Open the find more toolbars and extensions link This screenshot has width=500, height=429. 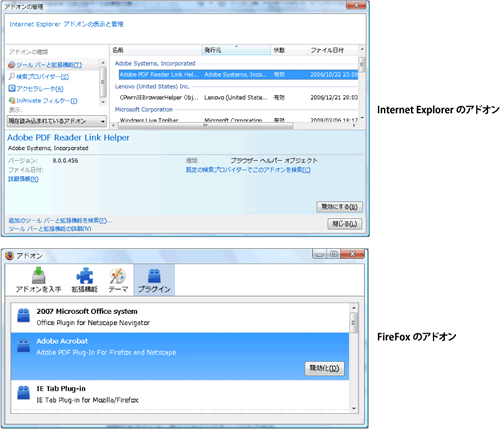(x=60, y=220)
